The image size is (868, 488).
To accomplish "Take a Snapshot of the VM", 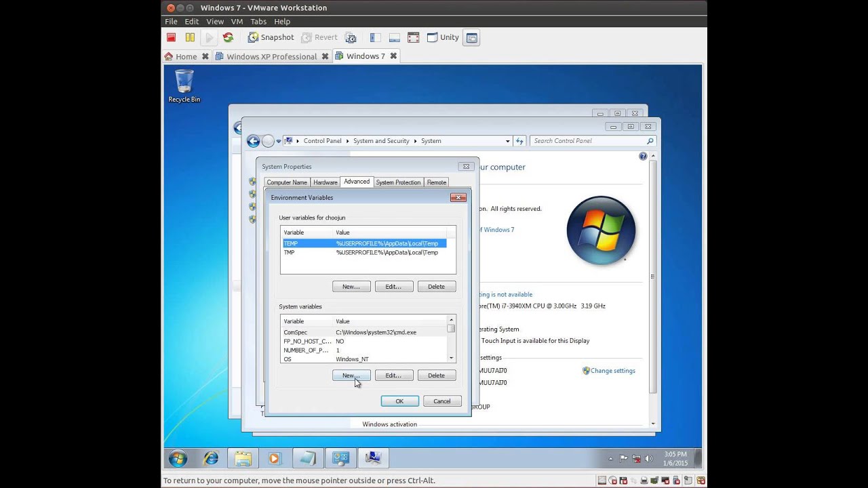I will (x=271, y=38).
